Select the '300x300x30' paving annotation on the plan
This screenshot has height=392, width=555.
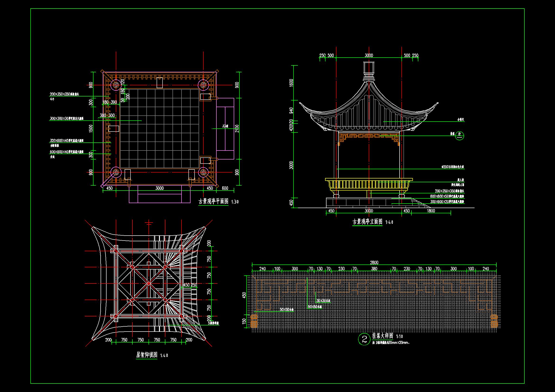point(67,119)
